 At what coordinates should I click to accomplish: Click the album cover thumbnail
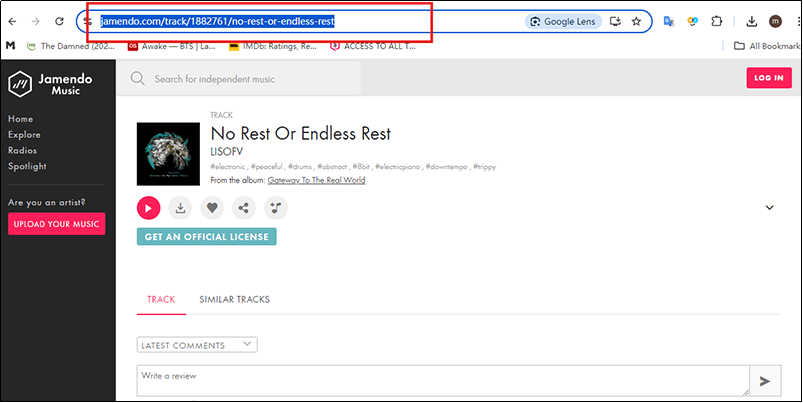(168, 154)
